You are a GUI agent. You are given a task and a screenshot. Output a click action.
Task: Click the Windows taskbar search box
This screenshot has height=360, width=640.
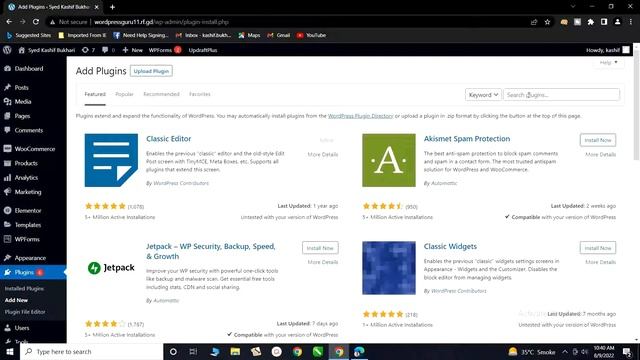pyautogui.click(x=91, y=351)
